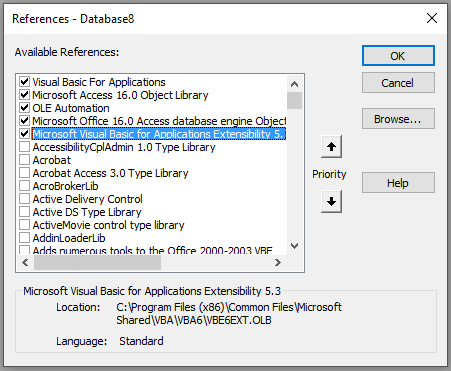Click vertical scrollbar down arrow

point(294,246)
